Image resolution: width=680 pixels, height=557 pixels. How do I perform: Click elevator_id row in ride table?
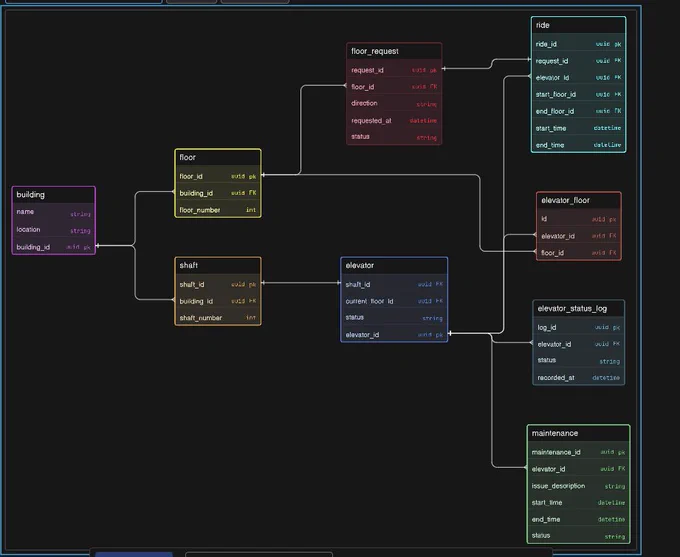pyautogui.click(x=579, y=78)
